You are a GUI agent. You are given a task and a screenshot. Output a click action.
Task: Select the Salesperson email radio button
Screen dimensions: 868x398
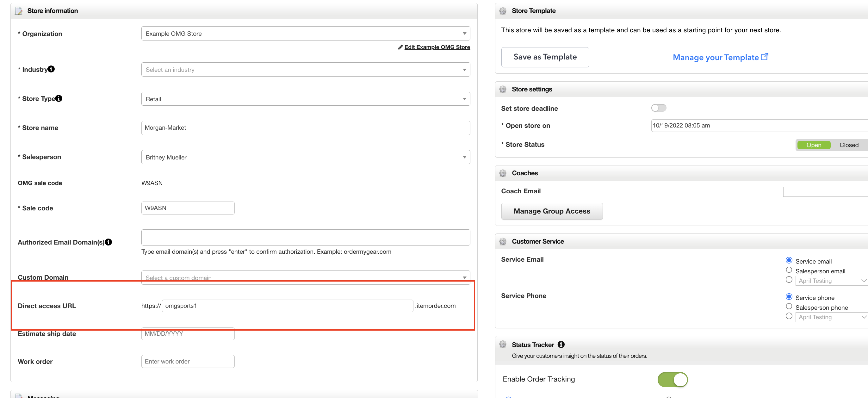pos(789,270)
